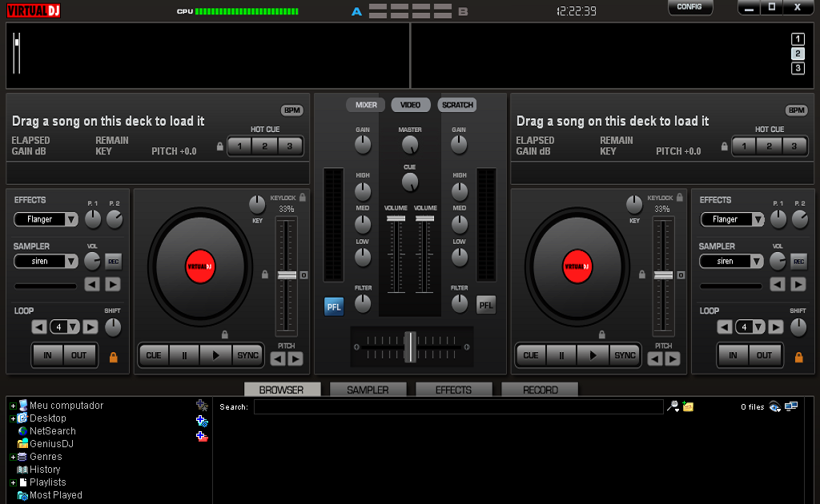Open left deck Flanger effect dropdown

coord(71,219)
